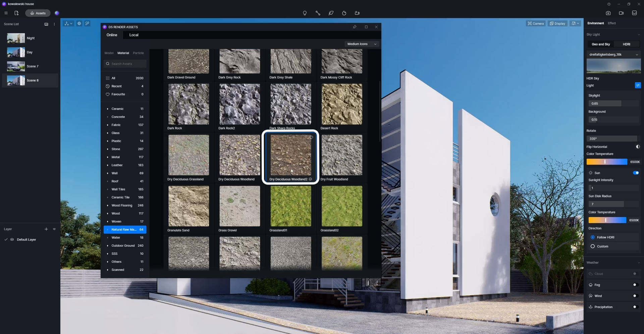Click the Assets button

[38, 13]
